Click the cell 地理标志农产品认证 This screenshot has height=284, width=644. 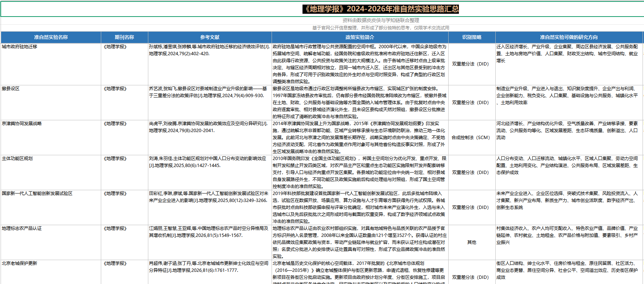[51, 242]
